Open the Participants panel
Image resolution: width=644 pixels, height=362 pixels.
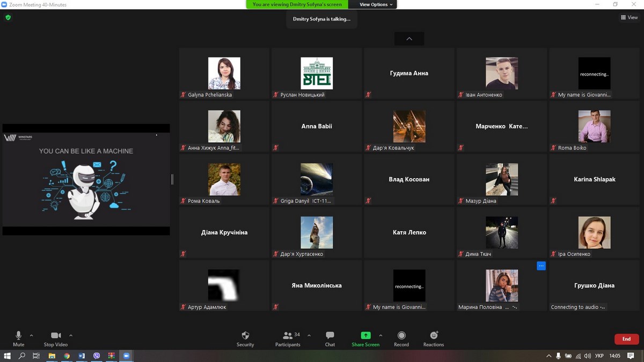click(288, 338)
